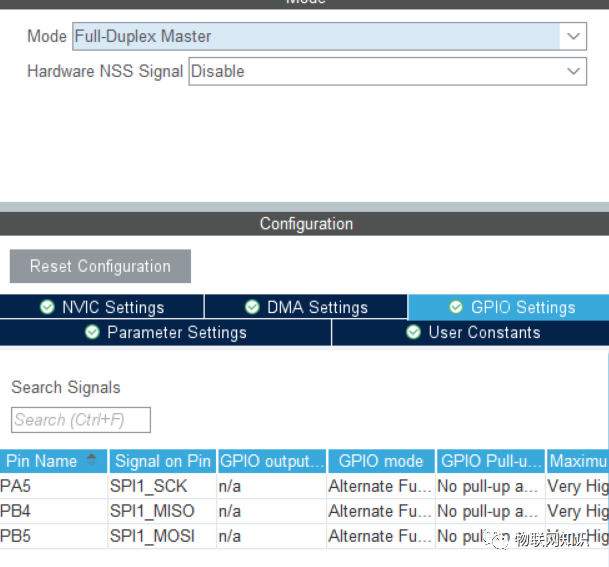The width and height of the screenshot is (609, 567).
Task: Select the PB4 pin name cell
Action: pyautogui.click(x=54, y=511)
